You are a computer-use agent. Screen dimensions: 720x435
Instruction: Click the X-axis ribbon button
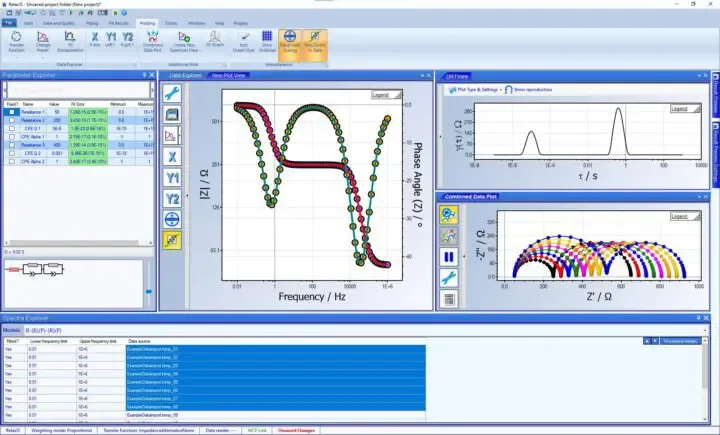(94, 43)
